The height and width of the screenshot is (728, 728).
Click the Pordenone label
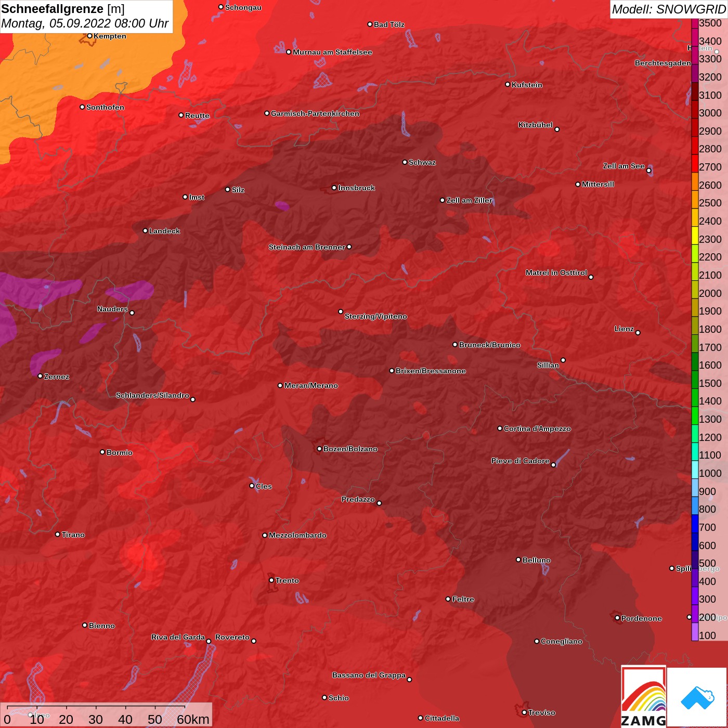(642, 618)
